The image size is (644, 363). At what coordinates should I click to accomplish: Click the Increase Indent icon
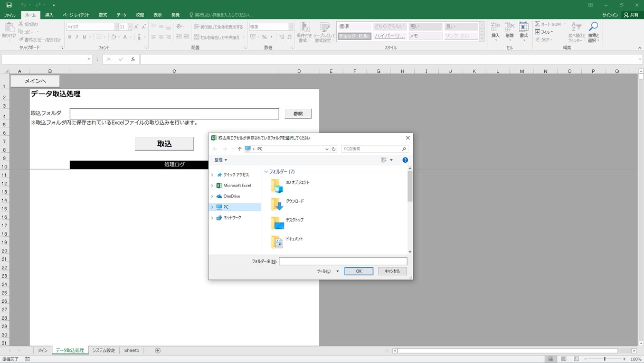point(186,38)
